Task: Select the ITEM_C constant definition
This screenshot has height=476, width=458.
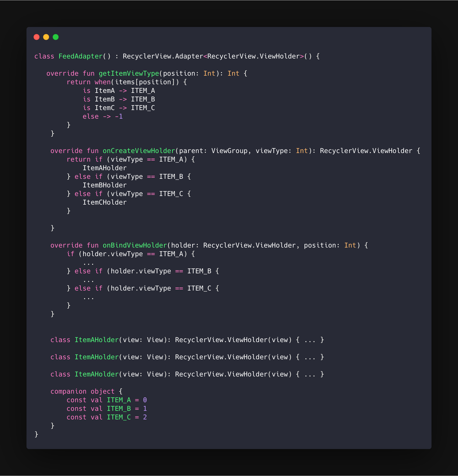Action: pyautogui.click(x=107, y=417)
